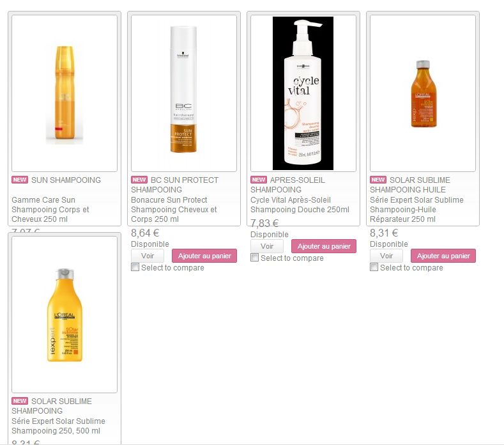504x445 pixels.
Task: Click Voir for BC Sun Protect Shampooing
Action: pos(148,256)
